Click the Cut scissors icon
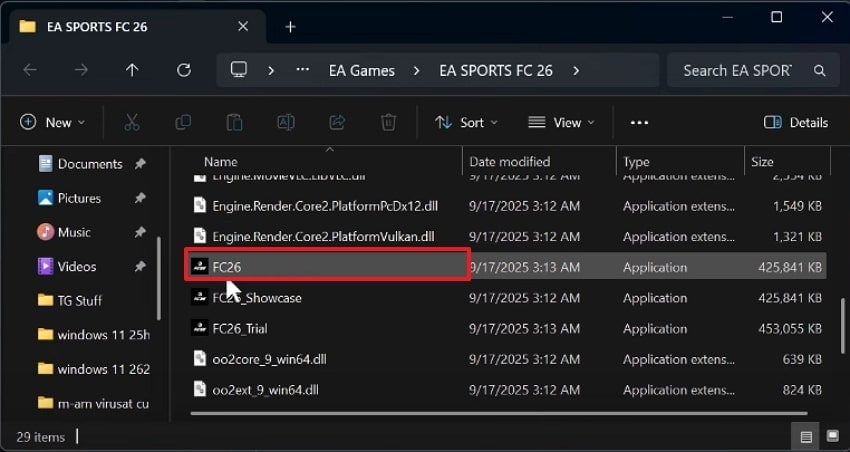850x452 pixels. pyautogui.click(x=132, y=123)
